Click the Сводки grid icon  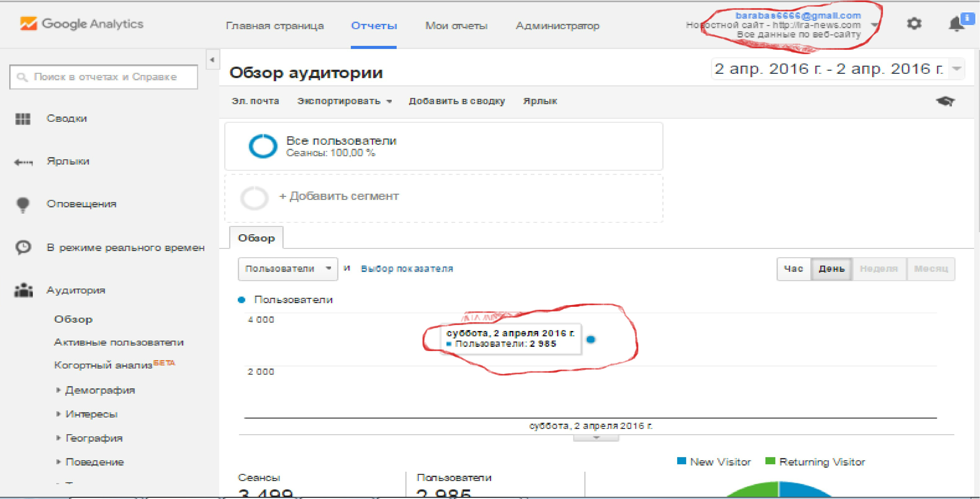point(23,119)
